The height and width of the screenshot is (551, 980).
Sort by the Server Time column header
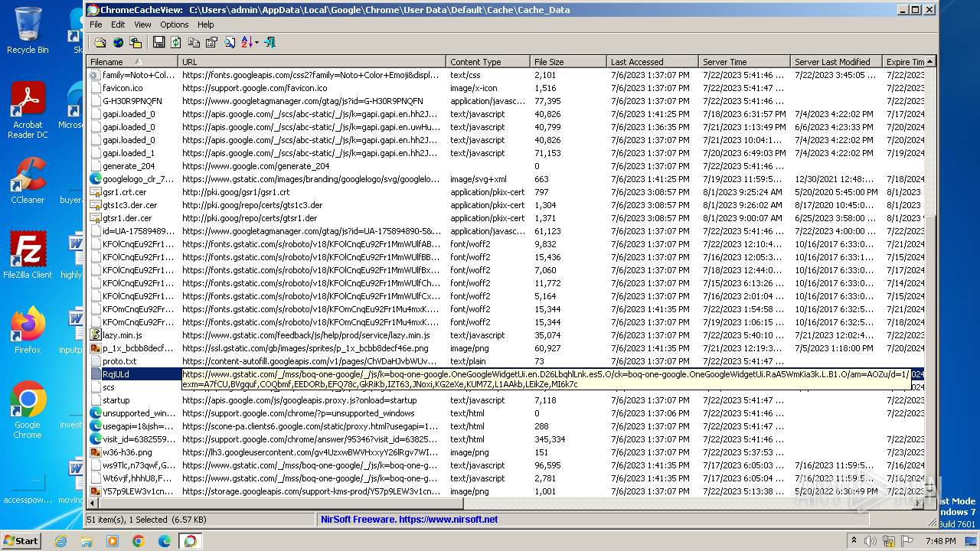click(745, 62)
